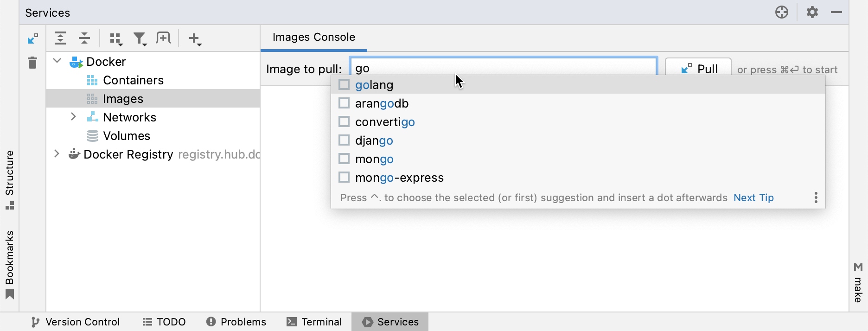Click the Filter services icon
Screen dimensions: 868x331
(140, 38)
